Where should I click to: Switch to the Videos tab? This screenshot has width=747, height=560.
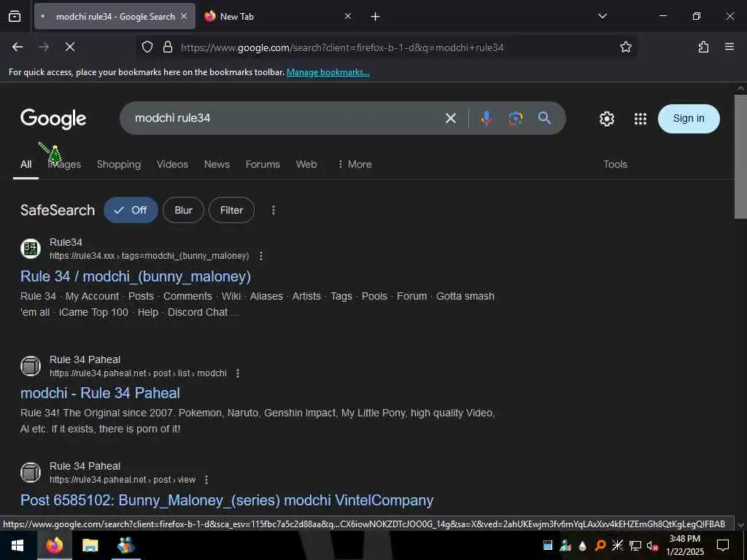(172, 164)
